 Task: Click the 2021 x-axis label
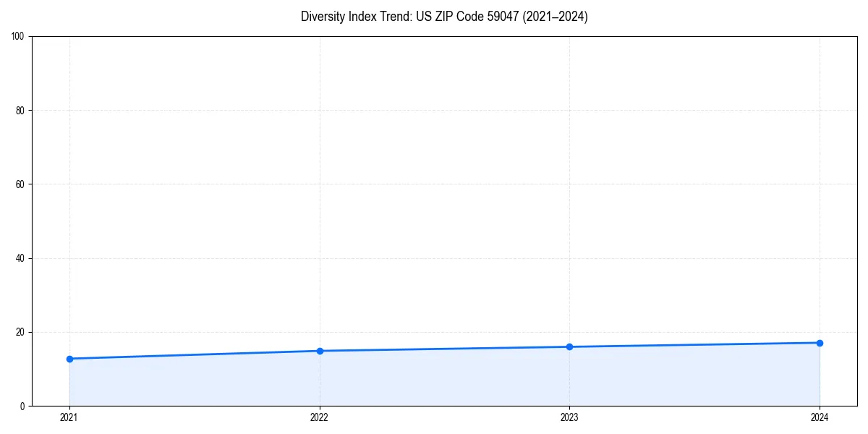coord(69,417)
